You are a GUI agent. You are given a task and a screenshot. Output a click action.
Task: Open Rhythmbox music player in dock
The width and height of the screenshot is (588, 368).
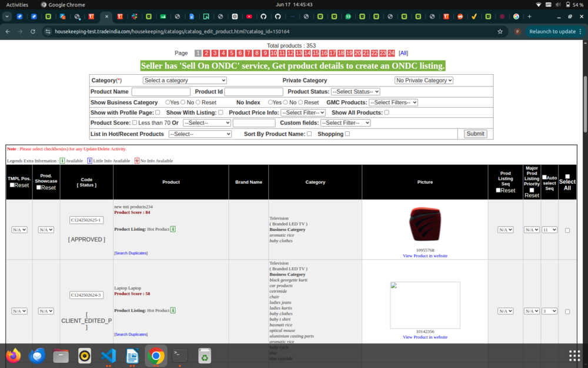pyautogui.click(x=85, y=356)
